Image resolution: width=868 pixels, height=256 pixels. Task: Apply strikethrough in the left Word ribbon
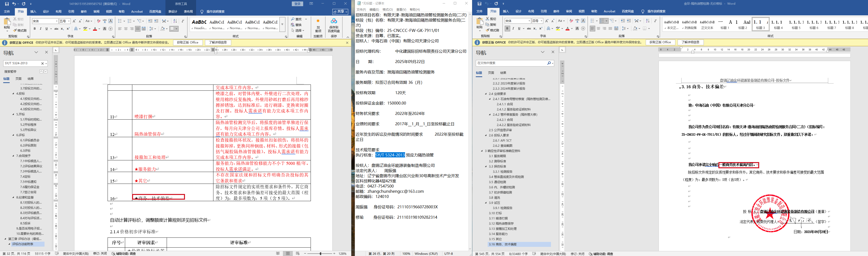click(56, 29)
